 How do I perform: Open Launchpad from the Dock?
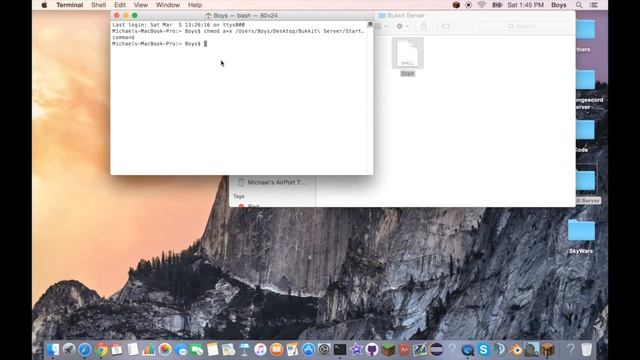point(69,350)
